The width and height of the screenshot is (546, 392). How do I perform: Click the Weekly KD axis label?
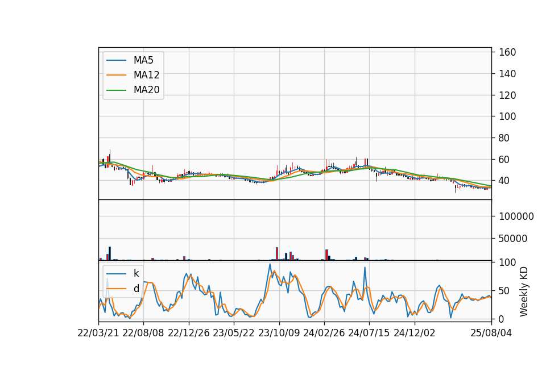click(x=524, y=292)
